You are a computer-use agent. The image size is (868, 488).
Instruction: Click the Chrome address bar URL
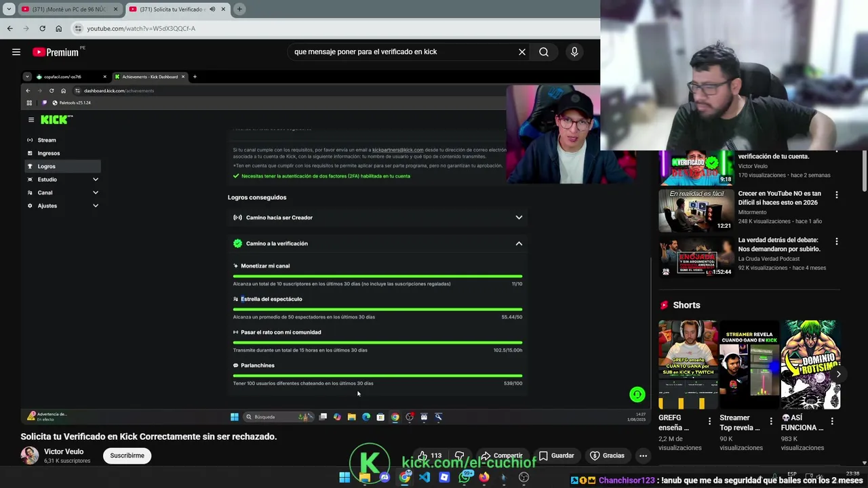pyautogui.click(x=141, y=28)
